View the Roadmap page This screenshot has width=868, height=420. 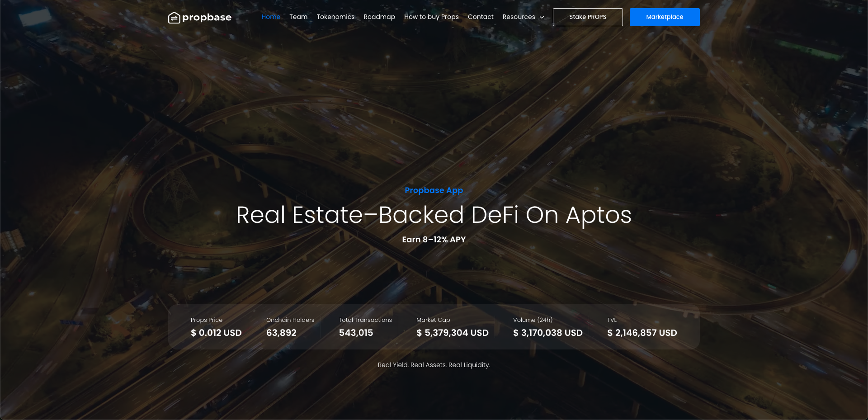point(379,17)
